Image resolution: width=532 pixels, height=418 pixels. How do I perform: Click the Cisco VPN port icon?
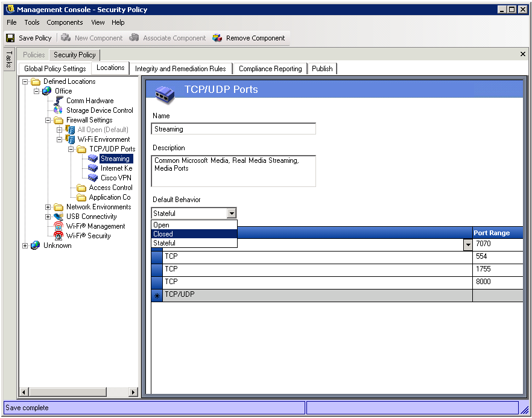point(92,178)
